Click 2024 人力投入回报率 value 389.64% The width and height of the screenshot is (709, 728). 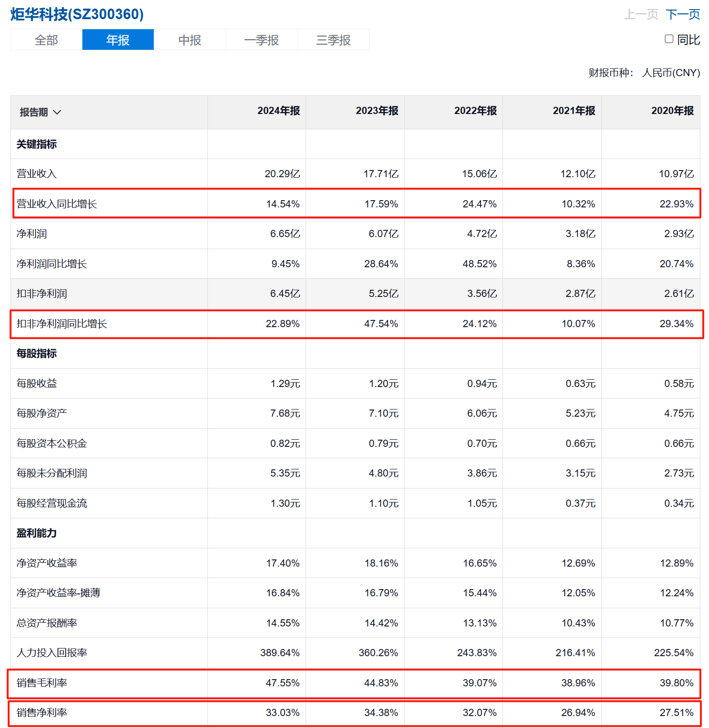click(280, 653)
